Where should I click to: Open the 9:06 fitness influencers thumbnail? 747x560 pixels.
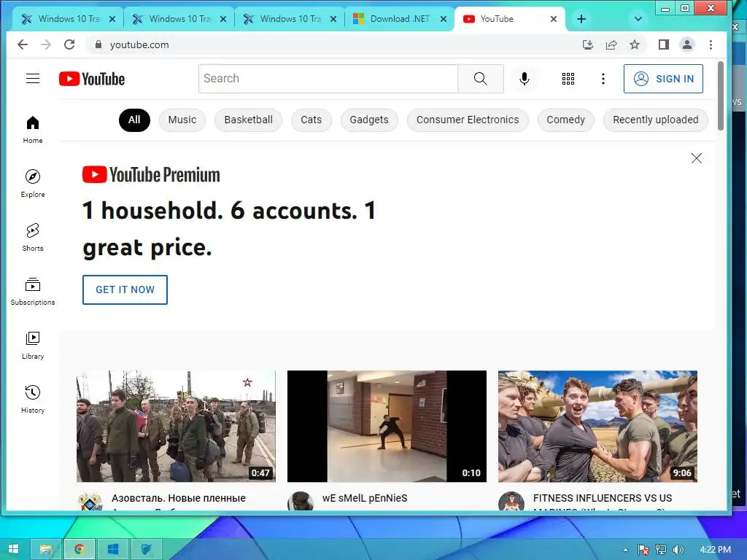pyautogui.click(x=597, y=426)
